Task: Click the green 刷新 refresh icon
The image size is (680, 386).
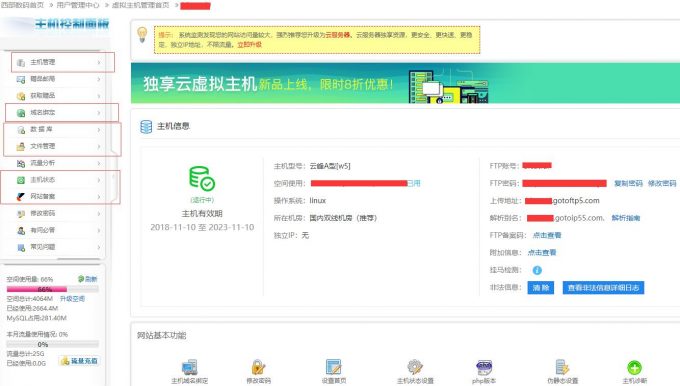Action: [81, 279]
